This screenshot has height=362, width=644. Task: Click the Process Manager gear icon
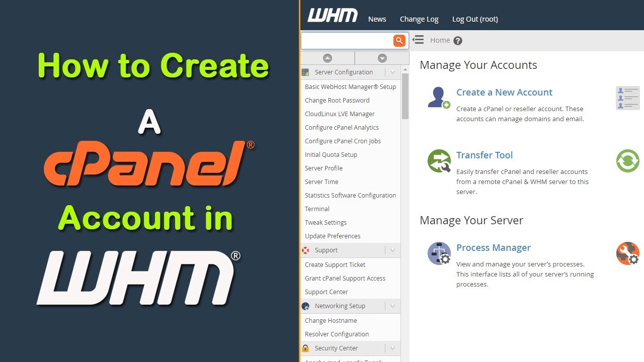click(439, 253)
